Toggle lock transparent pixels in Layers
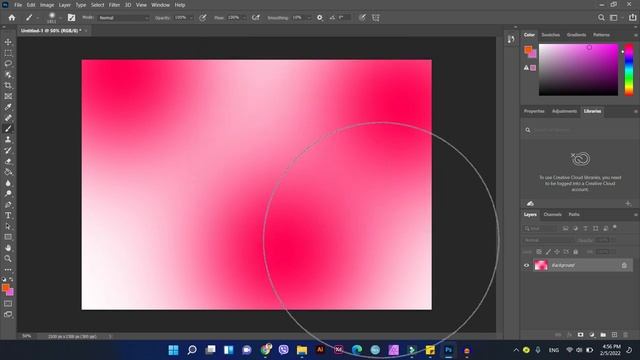 pyautogui.click(x=539, y=252)
